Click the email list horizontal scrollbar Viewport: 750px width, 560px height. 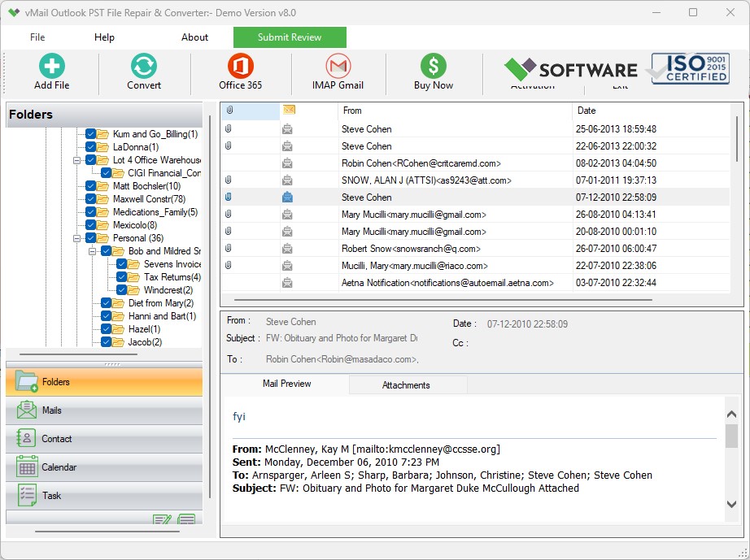pos(443,300)
